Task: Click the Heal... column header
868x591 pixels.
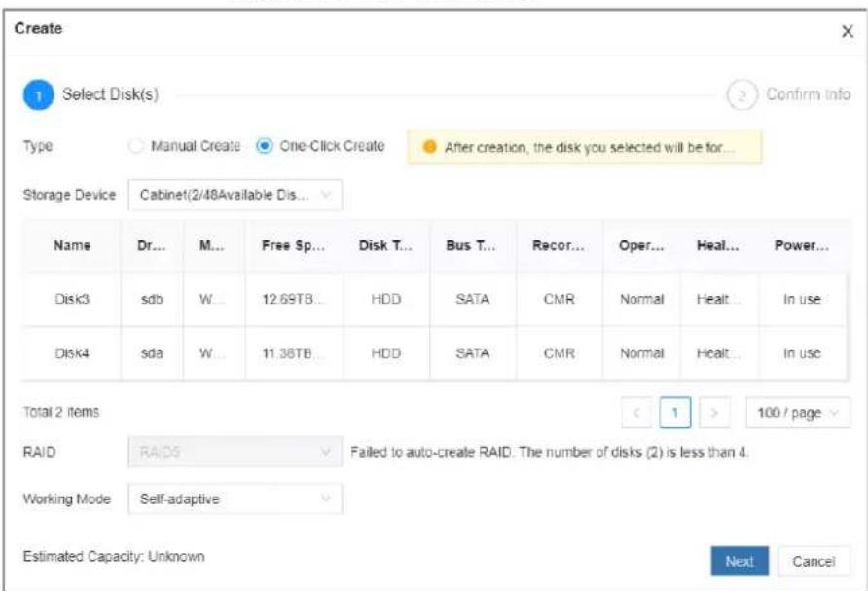Action: (x=718, y=245)
